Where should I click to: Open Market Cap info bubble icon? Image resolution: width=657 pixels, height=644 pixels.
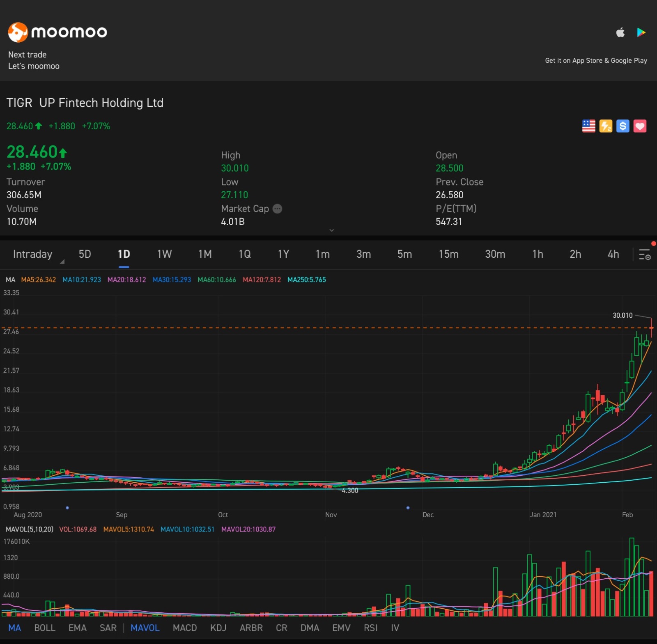[x=278, y=209]
